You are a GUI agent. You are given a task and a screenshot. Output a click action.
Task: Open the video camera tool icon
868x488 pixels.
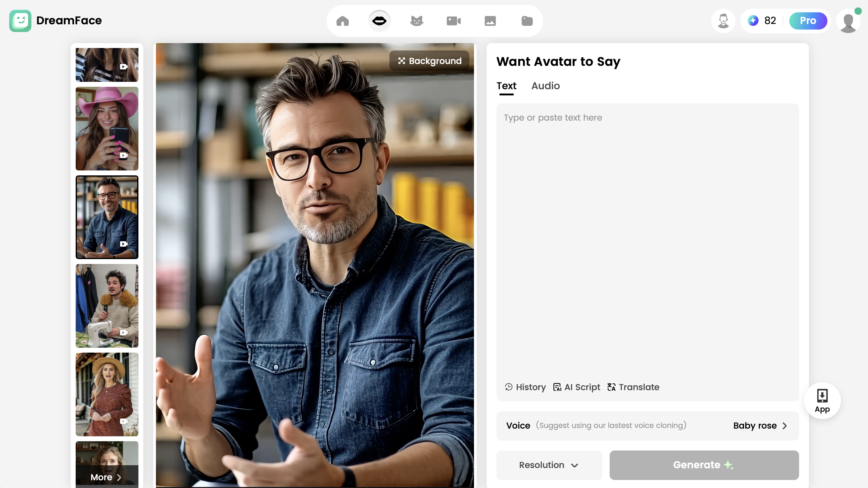[453, 21]
